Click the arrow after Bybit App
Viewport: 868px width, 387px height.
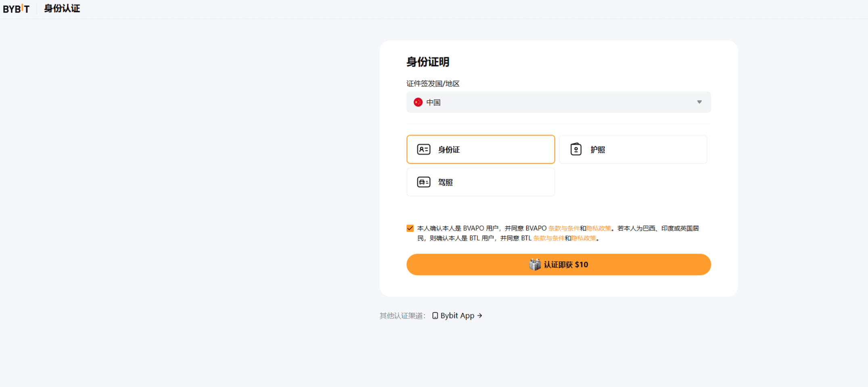(x=479, y=316)
